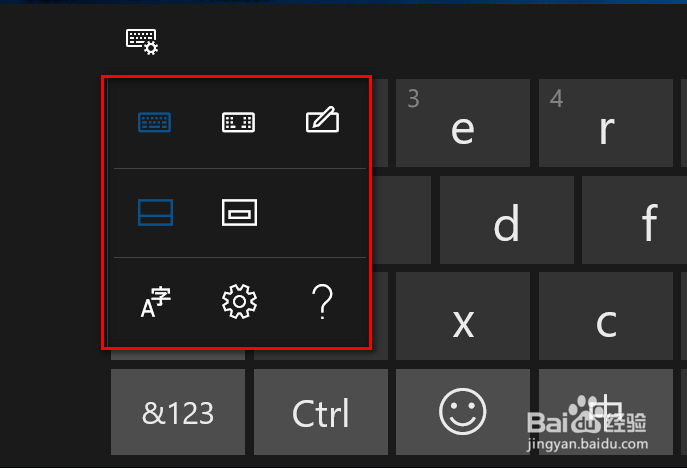This screenshot has width=687, height=468.
Task: Open the emoji smiley keyboard
Action: (x=463, y=412)
